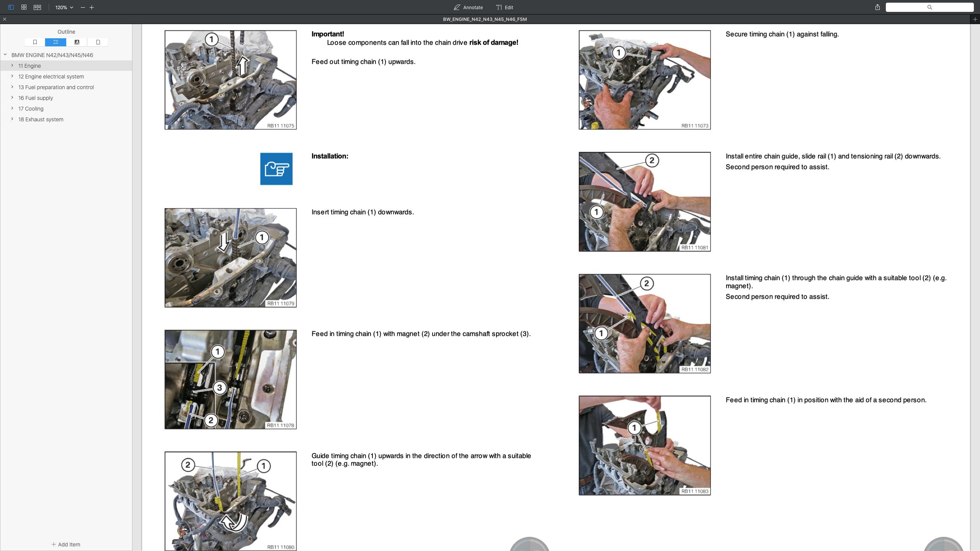Expand the 18 Exhaust system chevron

12,119
